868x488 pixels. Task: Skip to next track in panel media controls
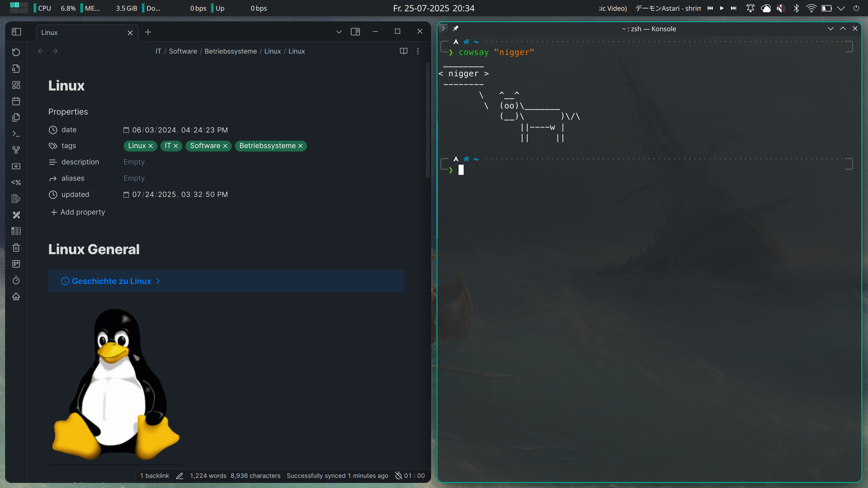733,8
